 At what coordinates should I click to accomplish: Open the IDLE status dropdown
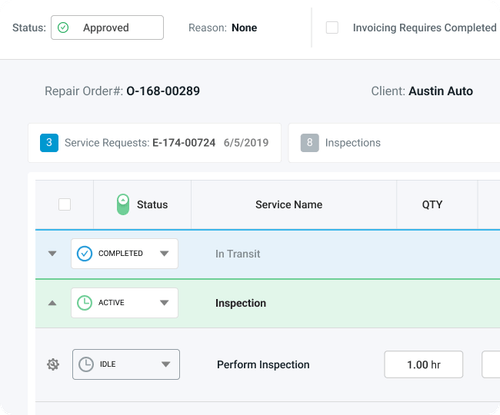(126, 364)
